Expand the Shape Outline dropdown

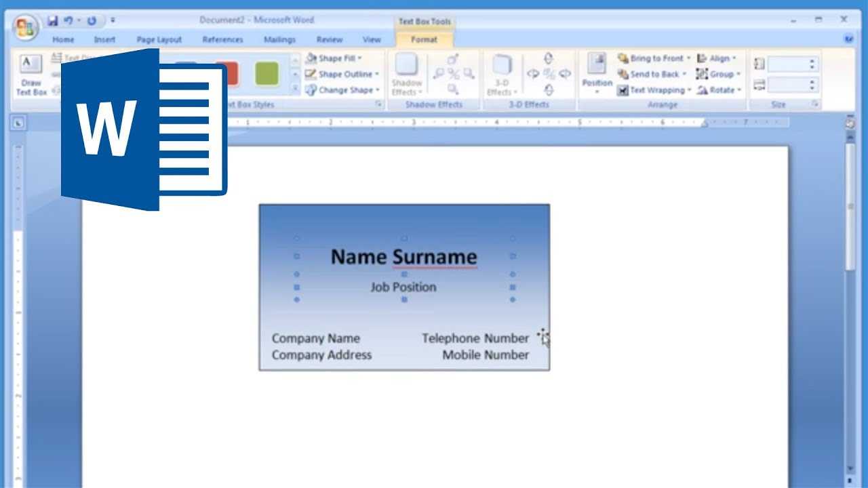[x=342, y=74]
